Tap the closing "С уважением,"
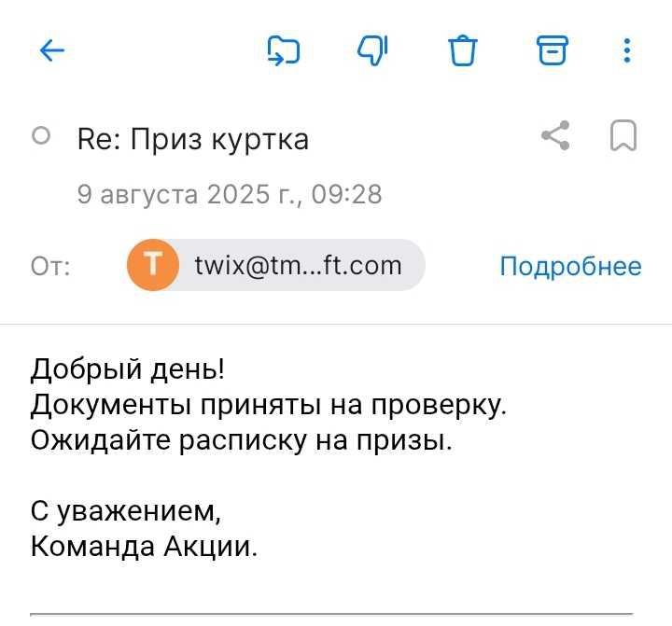The image size is (672, 626). click(x=127, y=511)
